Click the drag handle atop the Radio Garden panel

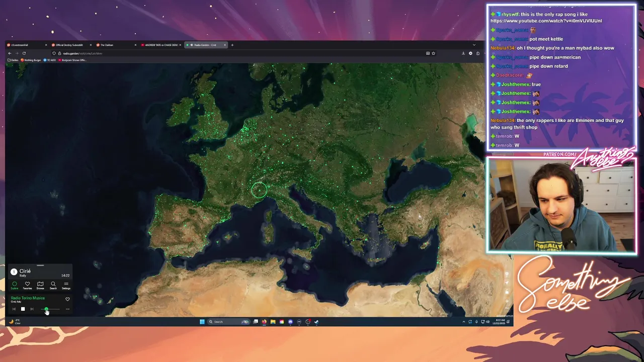click(40, 265)
